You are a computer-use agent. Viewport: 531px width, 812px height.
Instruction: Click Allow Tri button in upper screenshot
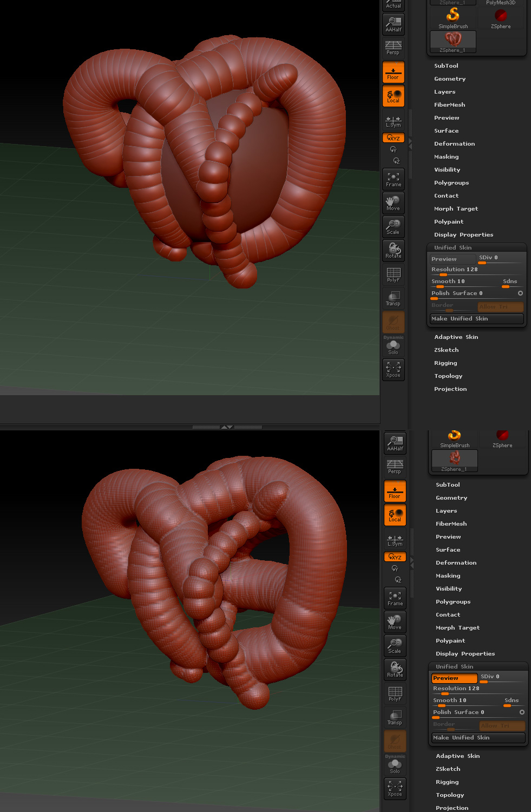pos(501,307)
